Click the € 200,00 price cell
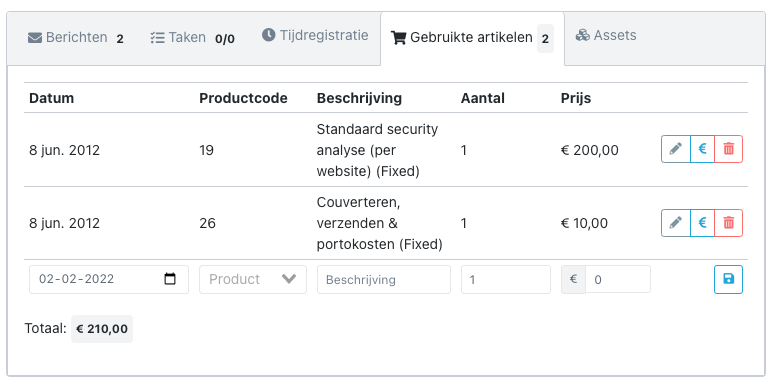 [590, 150]
